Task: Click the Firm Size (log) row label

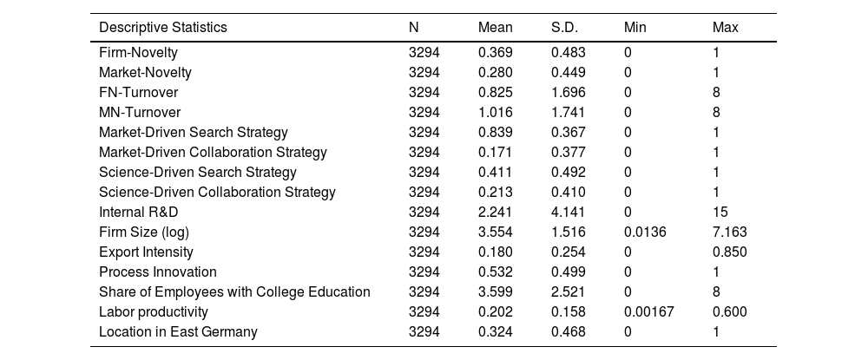Action: tap(144, 232)
